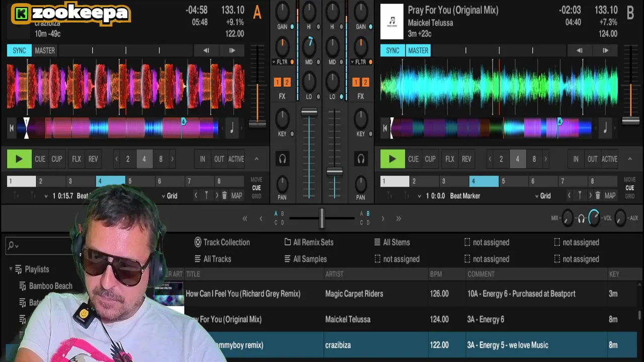Delete cue point on Deck A trash icon
644x362 pixels.
coord(224,196)
